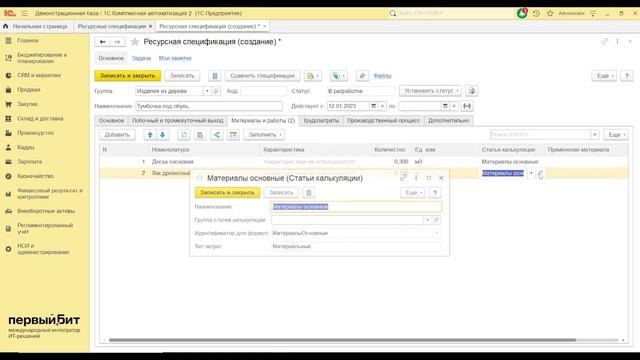Open status history icon beside Установить статус
Viewport: 640px width, 360px height.
coord(472,91)
